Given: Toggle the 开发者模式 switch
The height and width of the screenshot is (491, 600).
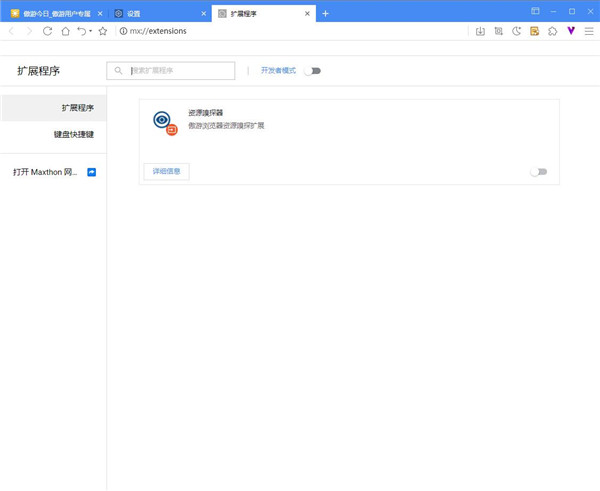Looking at the screenshot, I should click(312, 71).
